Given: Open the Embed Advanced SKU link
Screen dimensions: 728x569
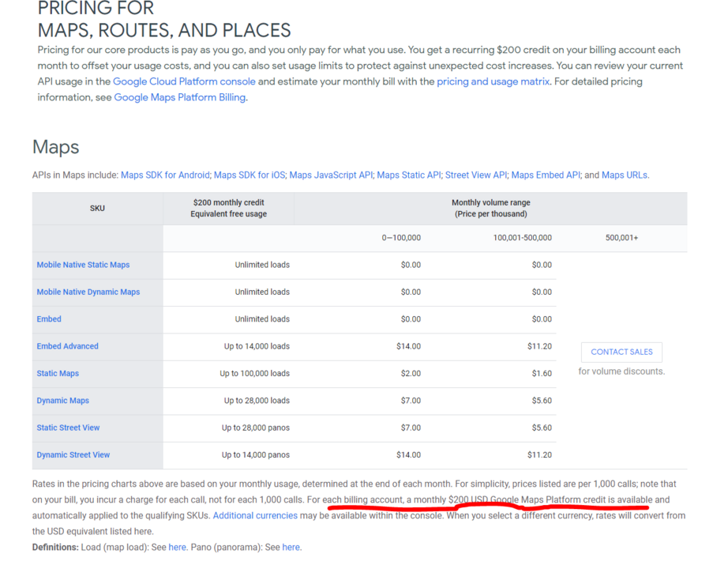Looking at the screenshot, I should coord(67,346).
